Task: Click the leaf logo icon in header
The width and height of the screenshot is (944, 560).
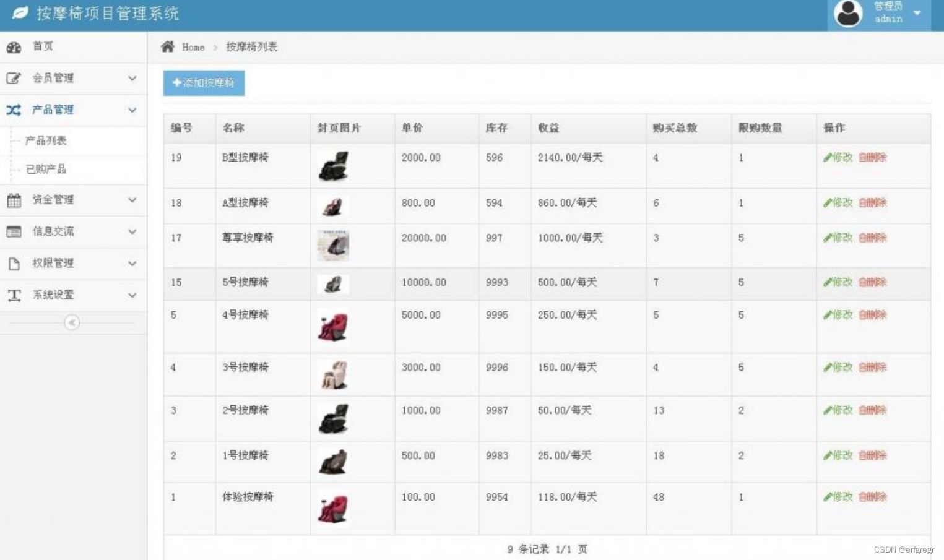Action: pyautogui.click(x=20, y=12)
